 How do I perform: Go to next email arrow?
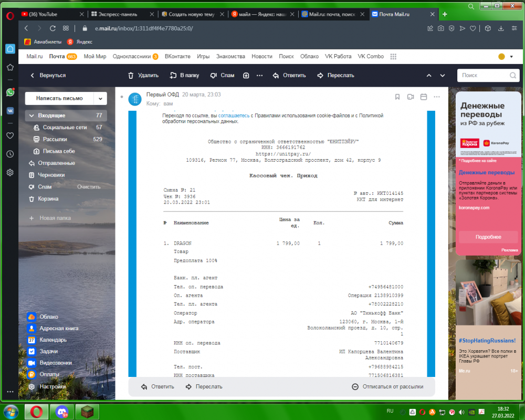pos(443,76)
